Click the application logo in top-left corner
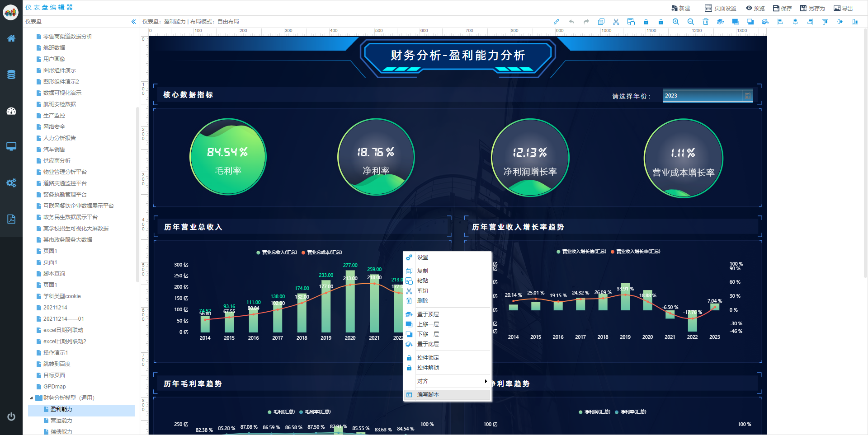868x435 pixels. pyautogui.click(x=11, y=12)
